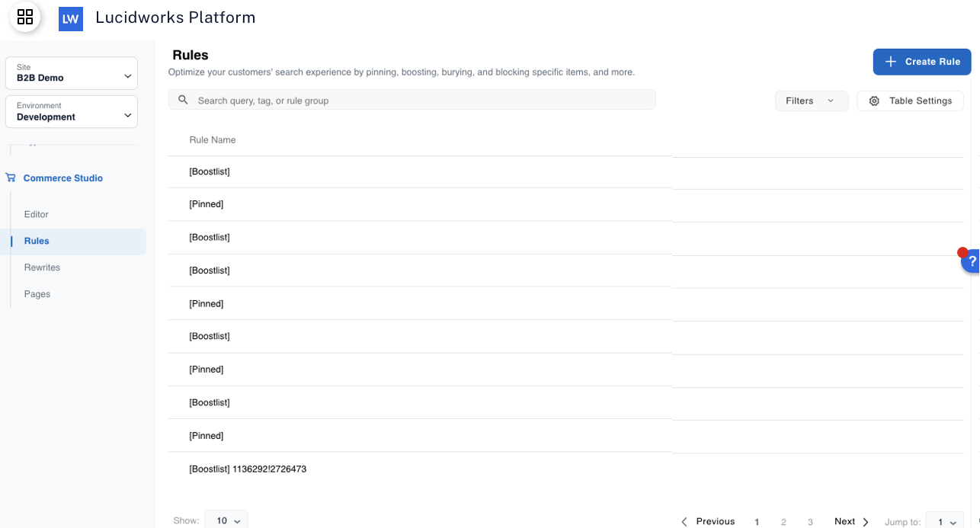Go to page 3
980x528 pixels.
click(x=810, y=522)
